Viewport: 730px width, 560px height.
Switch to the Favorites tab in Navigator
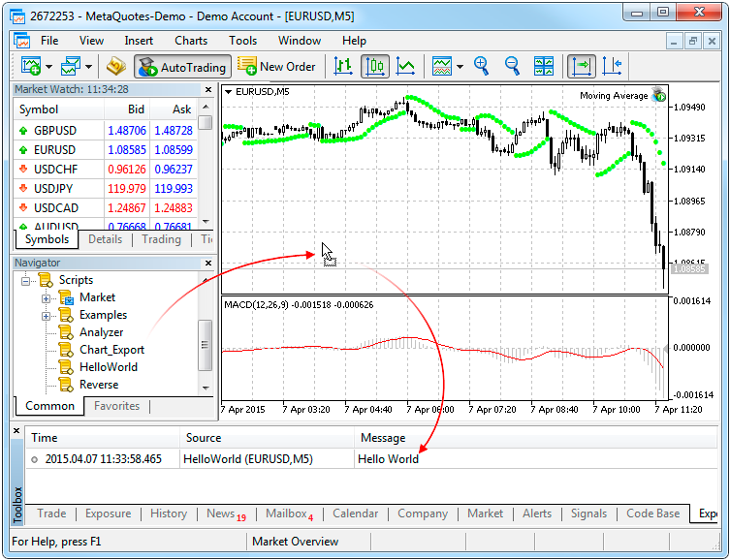pos(117,406)
